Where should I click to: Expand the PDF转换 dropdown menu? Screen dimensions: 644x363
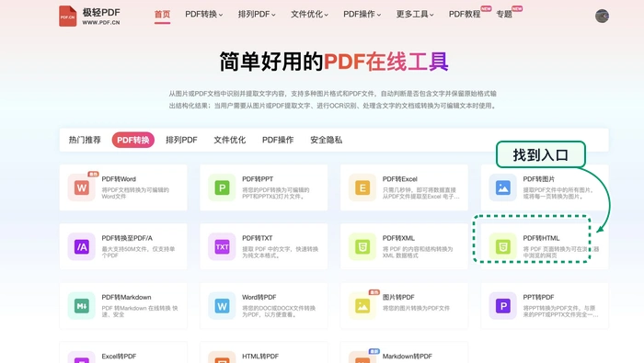point(203,14)
